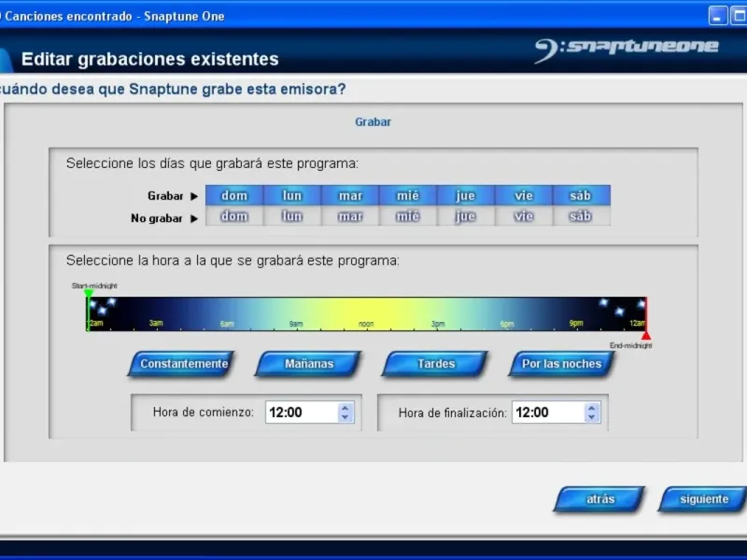
Task: Click the timeline at 3am
Action: (x=156, y=323)
